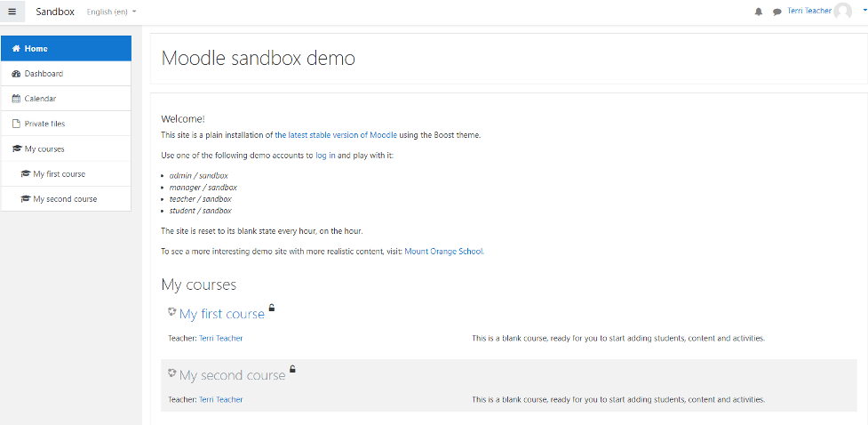Open Dashboard from the navigation drawer
Screen dimensions: 868x425
point(66,74)
